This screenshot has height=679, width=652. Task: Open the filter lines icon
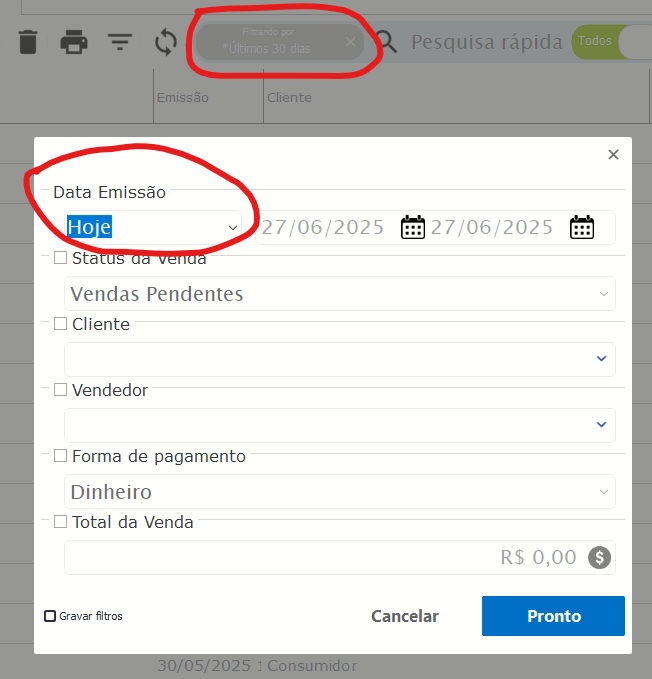119,42
